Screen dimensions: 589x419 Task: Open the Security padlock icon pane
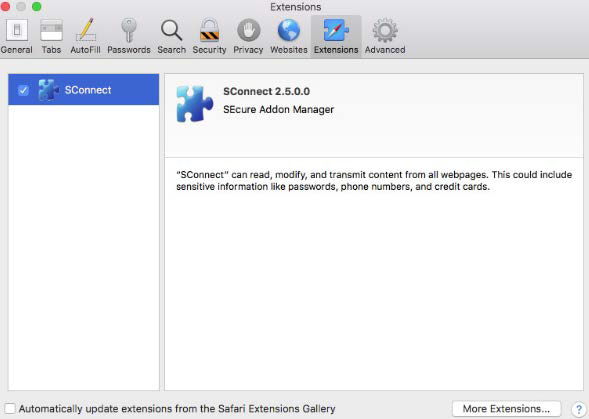(209, 30)
